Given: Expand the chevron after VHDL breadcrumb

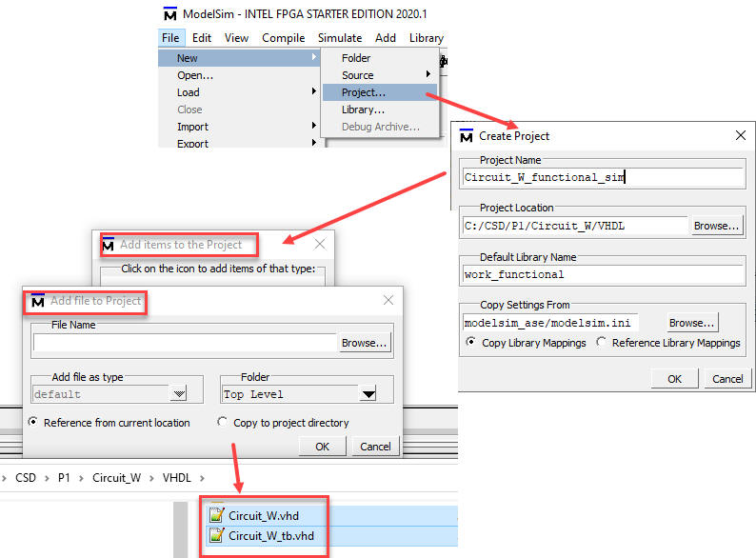Looking at the screenshot, I should 202,478.
